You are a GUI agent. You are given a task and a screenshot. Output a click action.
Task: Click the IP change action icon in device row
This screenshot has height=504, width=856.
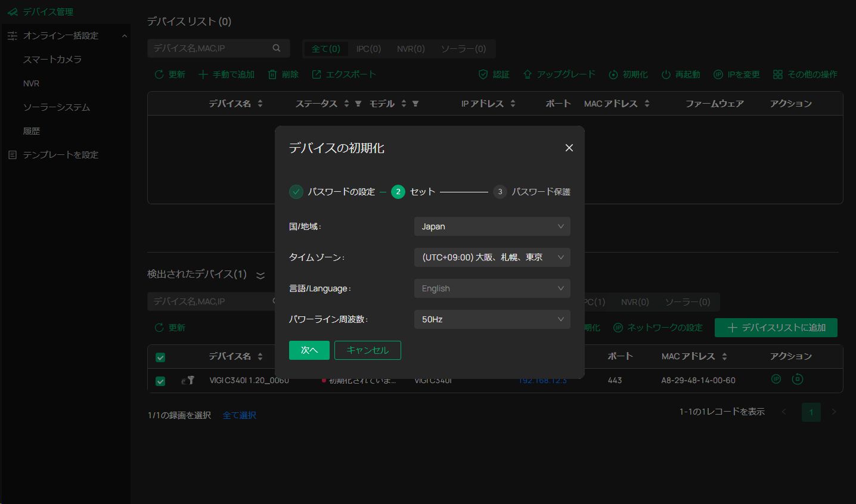point(776,379)
